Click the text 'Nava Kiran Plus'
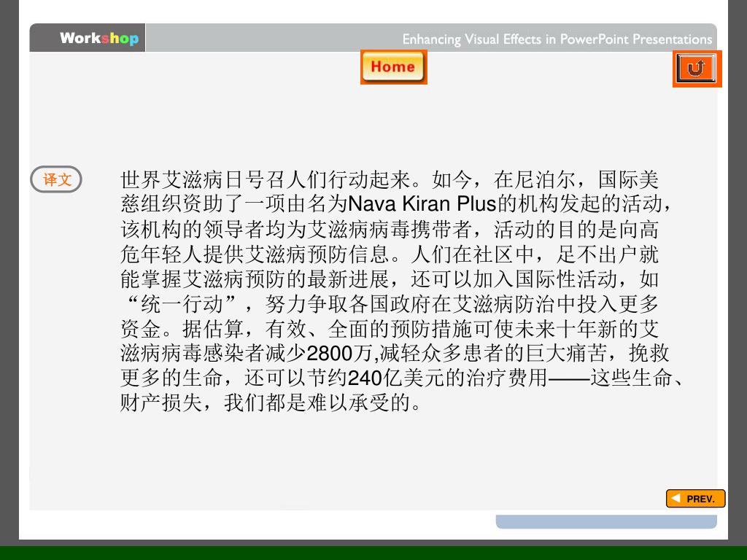747x560 pixels. tap(422, 204)
